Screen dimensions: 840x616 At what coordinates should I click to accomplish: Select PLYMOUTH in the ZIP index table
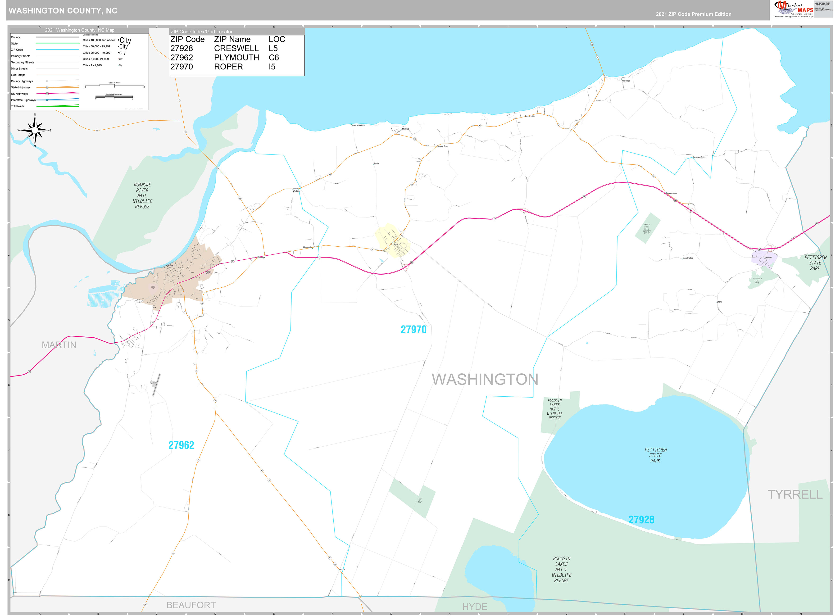[x=236, y=58]
